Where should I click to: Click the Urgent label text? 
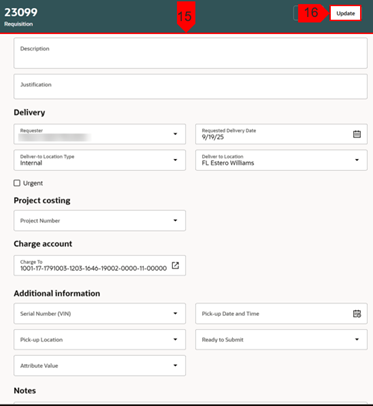(33, 183)
